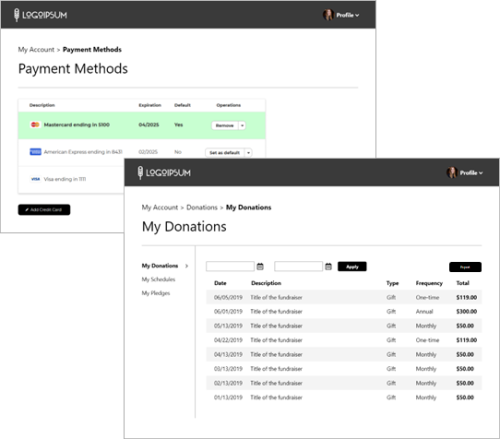Click the $300.00 total amount
This screenshot has width=500, height=439.
click(466, 311)
